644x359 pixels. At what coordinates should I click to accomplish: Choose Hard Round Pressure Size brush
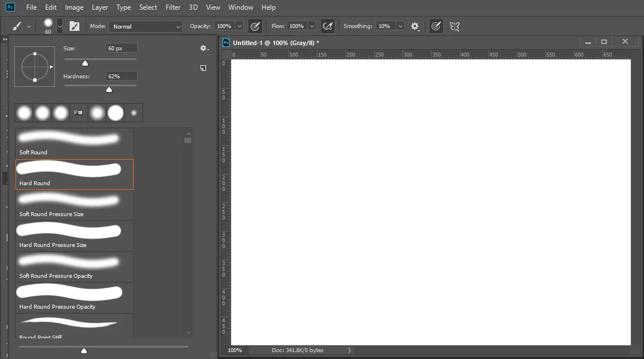tap(74, 236)
